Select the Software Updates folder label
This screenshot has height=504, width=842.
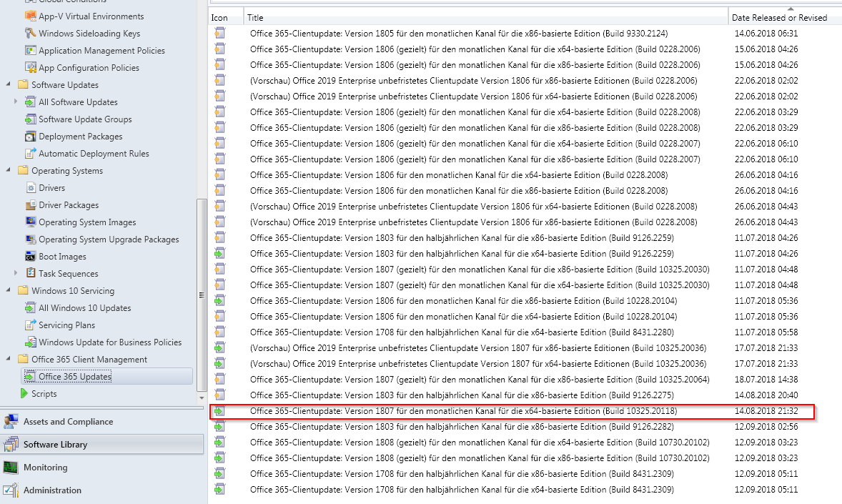click(65, 85)
